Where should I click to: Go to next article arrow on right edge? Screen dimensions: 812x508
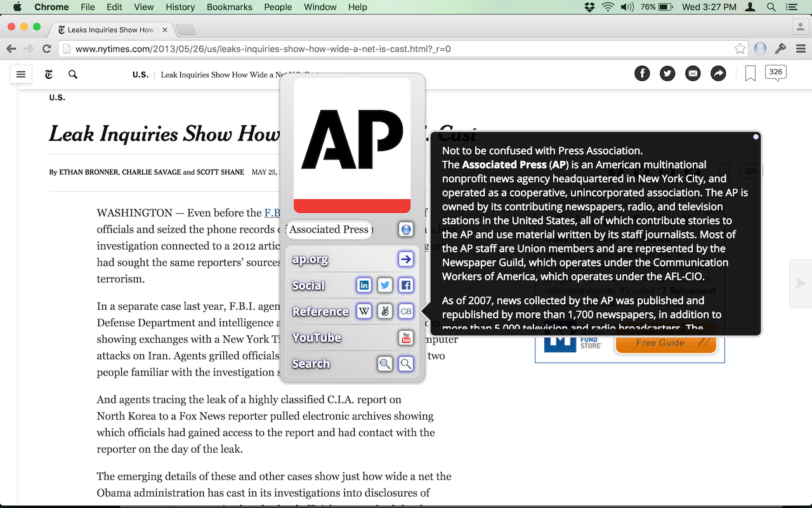click(x=801, y=283)
